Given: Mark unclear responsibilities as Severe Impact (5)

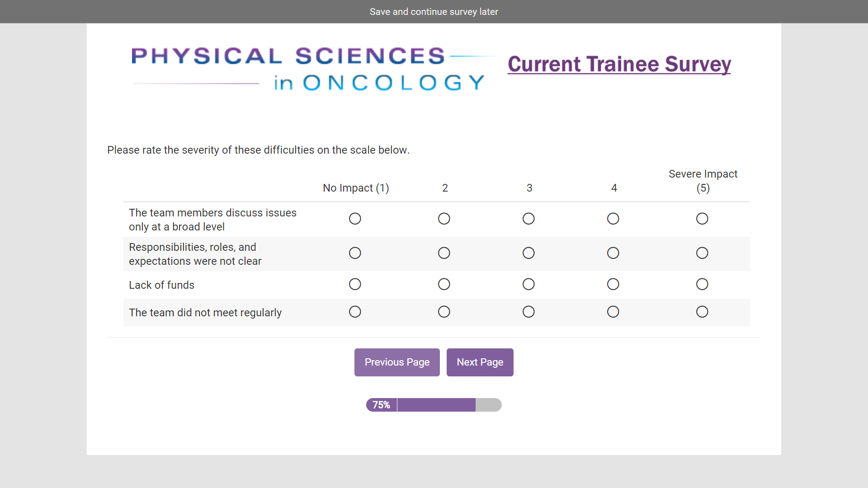Looking at the screenshot, I should pos(702,253).
